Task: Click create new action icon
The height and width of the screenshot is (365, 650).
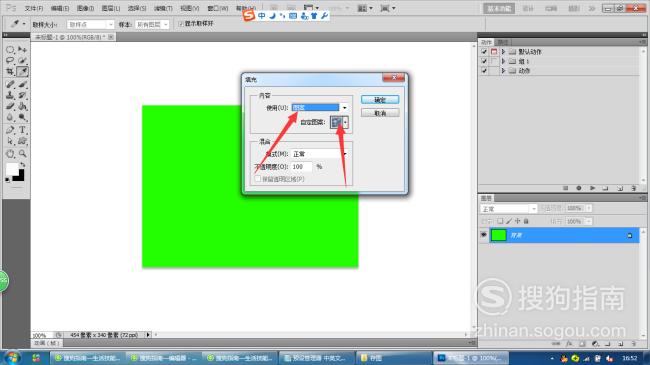Action: click(x=620, y=188)
